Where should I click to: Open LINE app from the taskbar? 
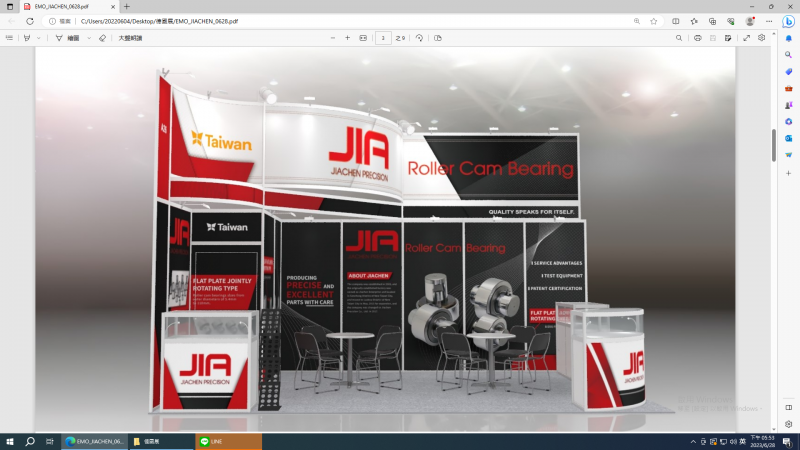coord(215,441)
